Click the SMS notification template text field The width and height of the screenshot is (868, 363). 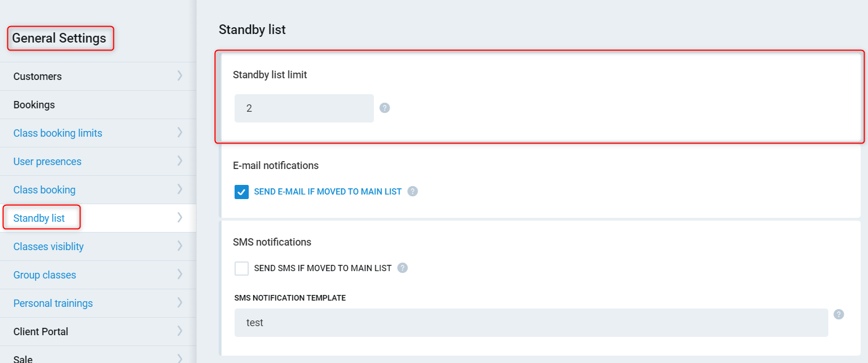coord(531,323)
